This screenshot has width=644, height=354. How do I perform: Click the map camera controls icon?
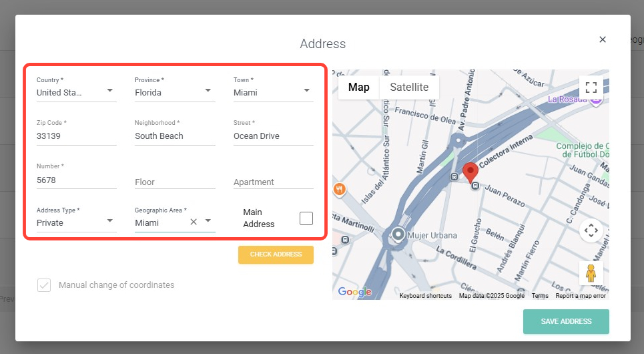[x=591, y=231]
